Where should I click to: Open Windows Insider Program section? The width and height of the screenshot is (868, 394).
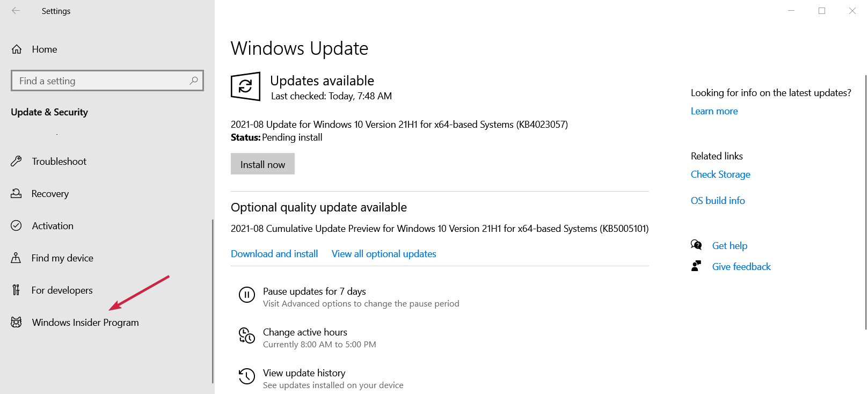pyautogui.click(x=85, y=322)
